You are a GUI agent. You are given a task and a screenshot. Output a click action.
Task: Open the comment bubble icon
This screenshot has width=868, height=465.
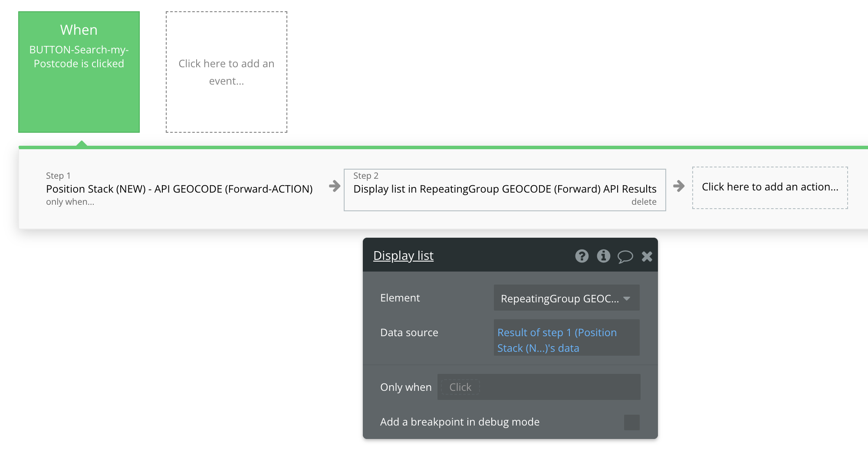[625, 256]
